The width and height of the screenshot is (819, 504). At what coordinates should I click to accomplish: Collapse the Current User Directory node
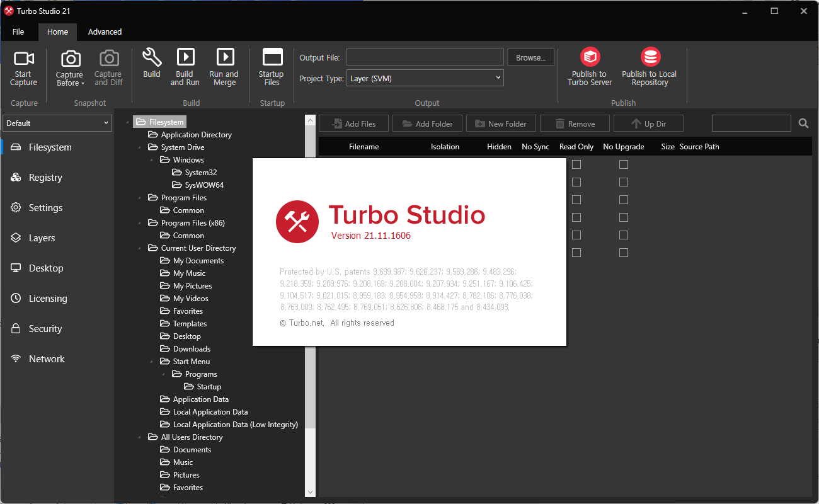click(140, 248)
